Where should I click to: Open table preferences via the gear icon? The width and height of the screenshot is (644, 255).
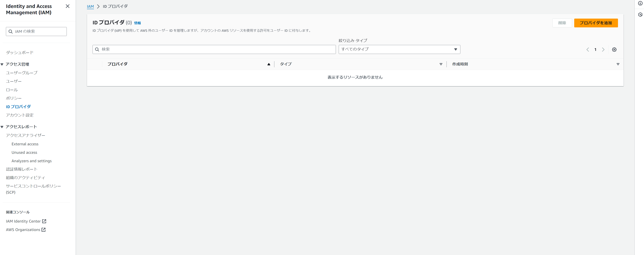(614, 49)
